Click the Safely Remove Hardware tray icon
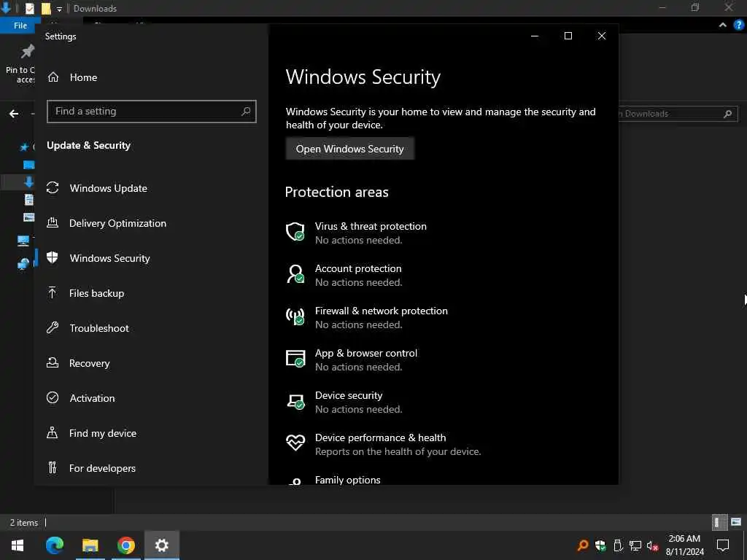The width and height of the screenshot is (747, 560). (x=618, y=545)
